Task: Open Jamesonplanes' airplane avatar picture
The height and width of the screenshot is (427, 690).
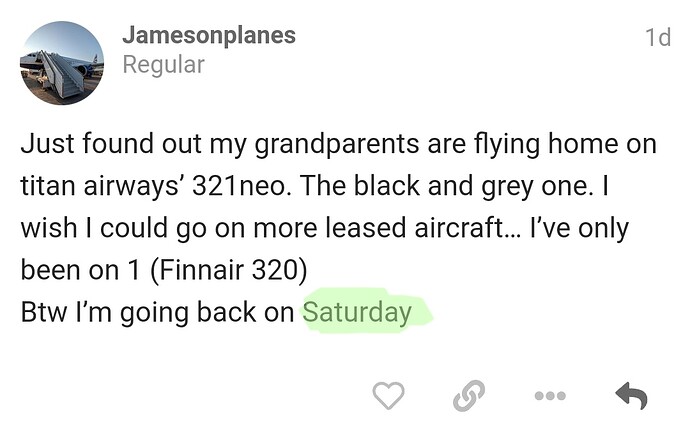Action: (61, 63)
